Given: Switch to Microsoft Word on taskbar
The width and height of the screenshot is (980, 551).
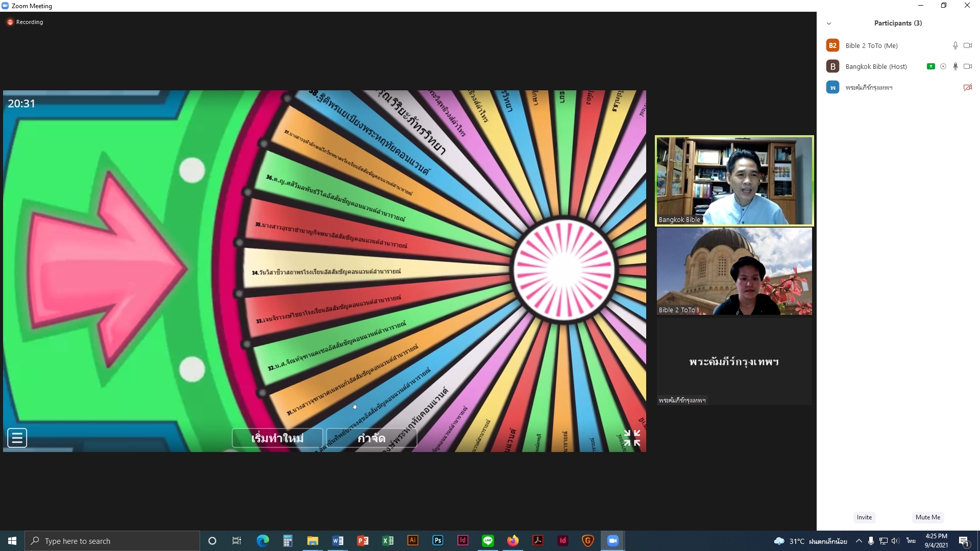Looking at the screenshot, I should point(337,541).
